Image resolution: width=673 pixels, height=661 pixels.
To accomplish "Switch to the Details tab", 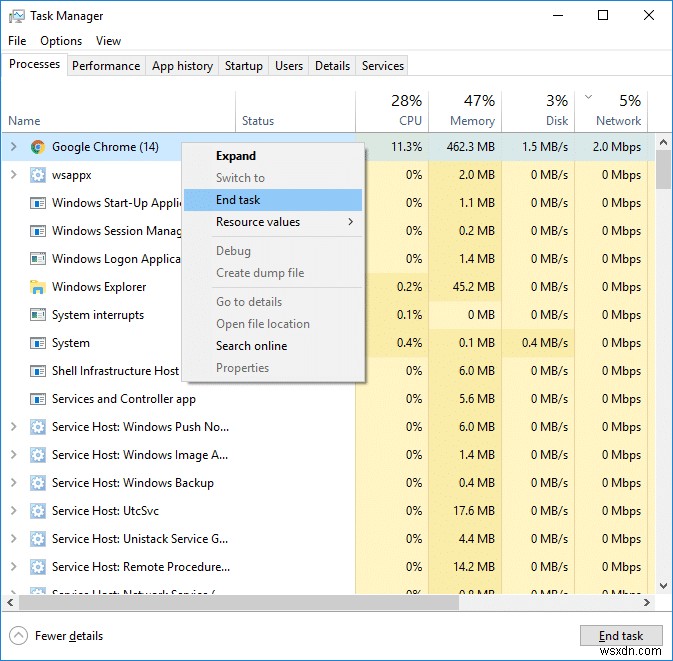I will (x=332, y=66).
